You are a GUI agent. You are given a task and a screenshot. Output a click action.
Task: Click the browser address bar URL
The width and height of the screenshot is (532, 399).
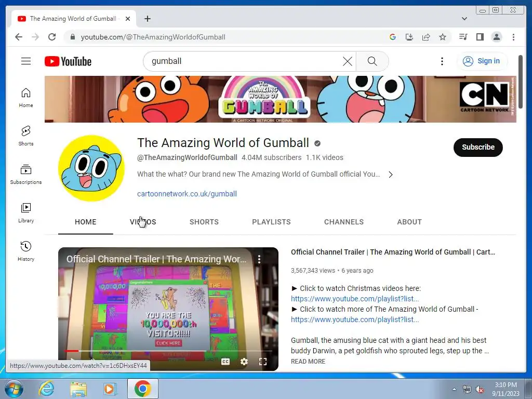[x=153, y=37]
